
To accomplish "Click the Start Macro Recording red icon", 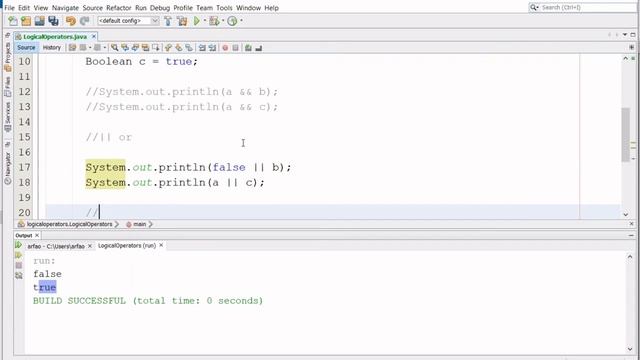I will click(x=225, y=48).
